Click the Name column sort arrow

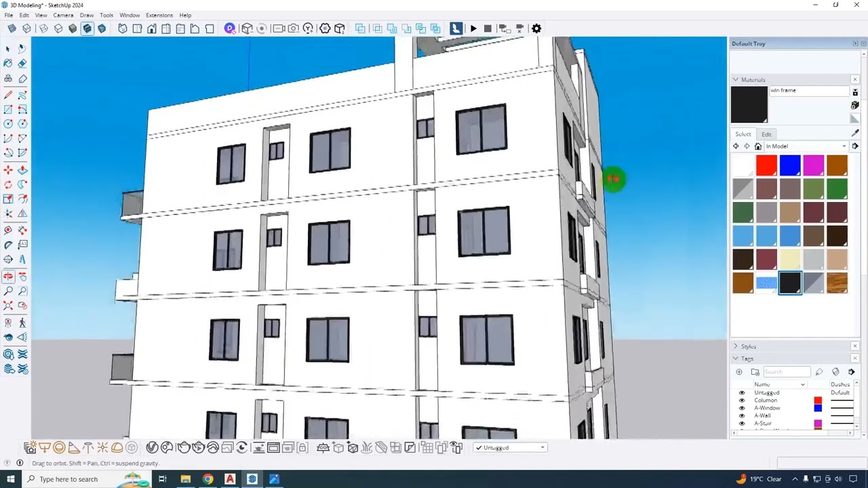tap(803, 384)
